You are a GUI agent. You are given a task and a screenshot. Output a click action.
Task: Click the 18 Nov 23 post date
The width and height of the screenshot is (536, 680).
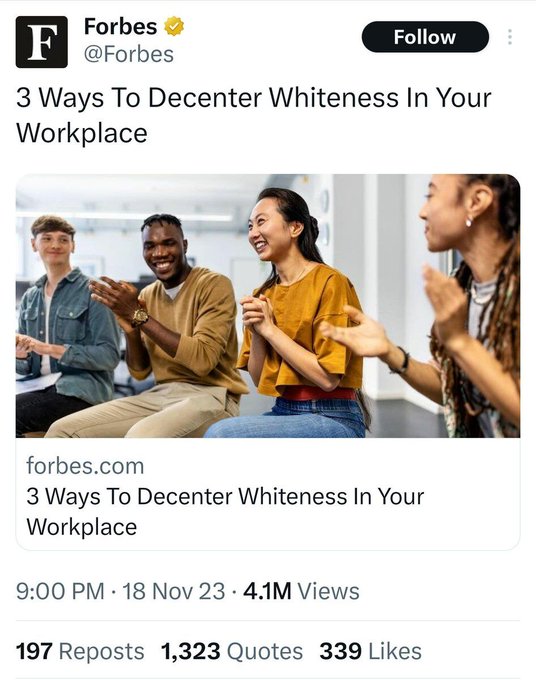pos(174,591)
